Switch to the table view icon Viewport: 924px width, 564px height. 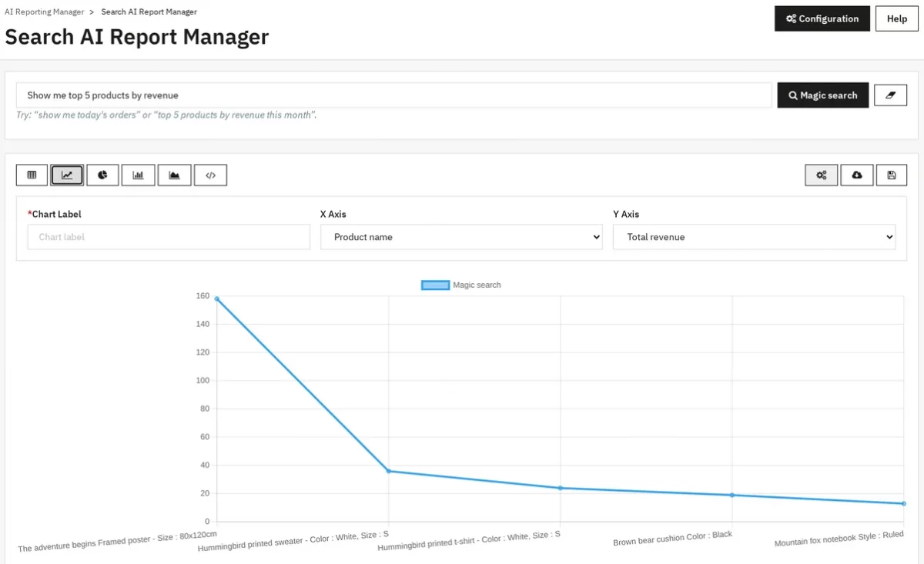pyautogui.click(x=32, y=175)
